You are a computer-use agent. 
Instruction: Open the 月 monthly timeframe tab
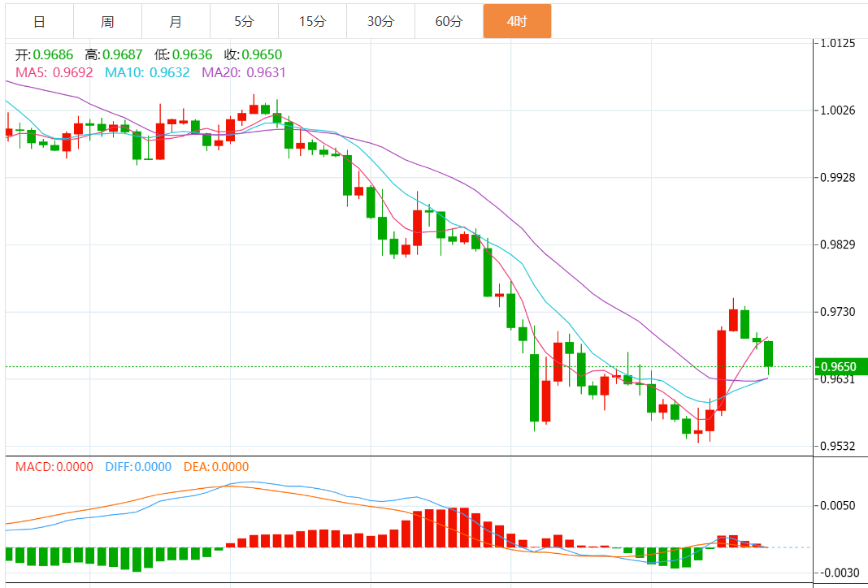click(176, 22)
